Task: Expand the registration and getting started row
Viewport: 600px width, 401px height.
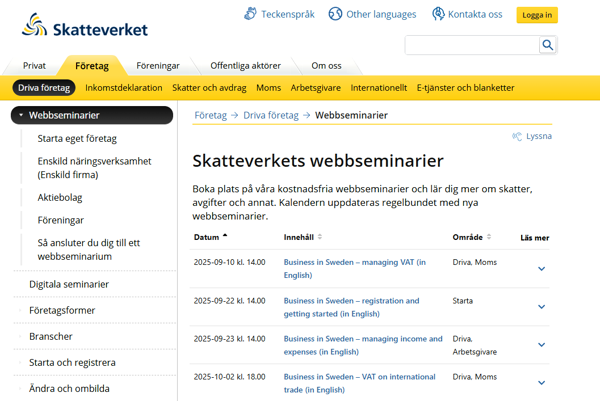Action: pyautogui.click(x=541, y=306)
